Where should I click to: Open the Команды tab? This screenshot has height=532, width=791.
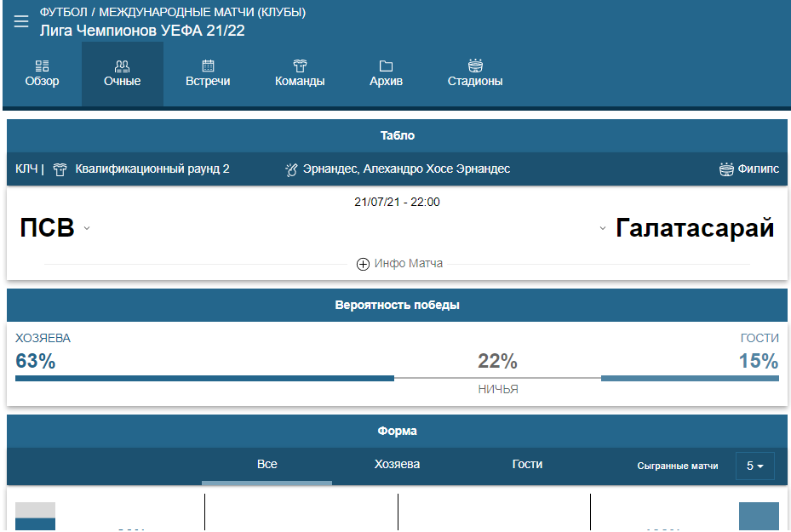[x=300, y=74]
